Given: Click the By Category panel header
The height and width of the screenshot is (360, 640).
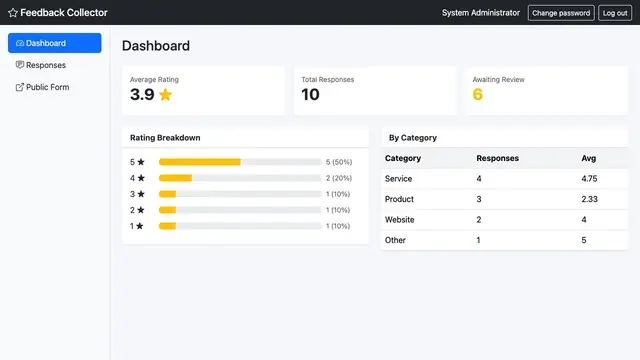Looking at the screenshot, I should tap(504, 138).
